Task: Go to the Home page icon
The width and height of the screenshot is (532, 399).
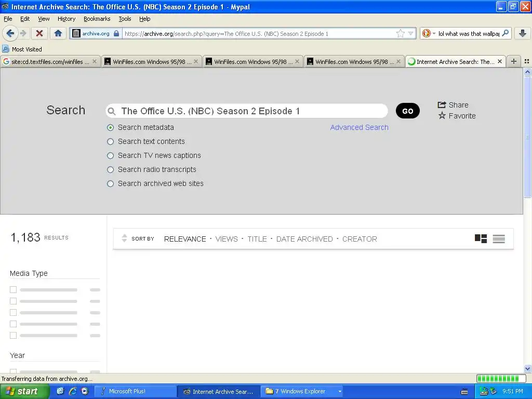Action: coord(58,33)
